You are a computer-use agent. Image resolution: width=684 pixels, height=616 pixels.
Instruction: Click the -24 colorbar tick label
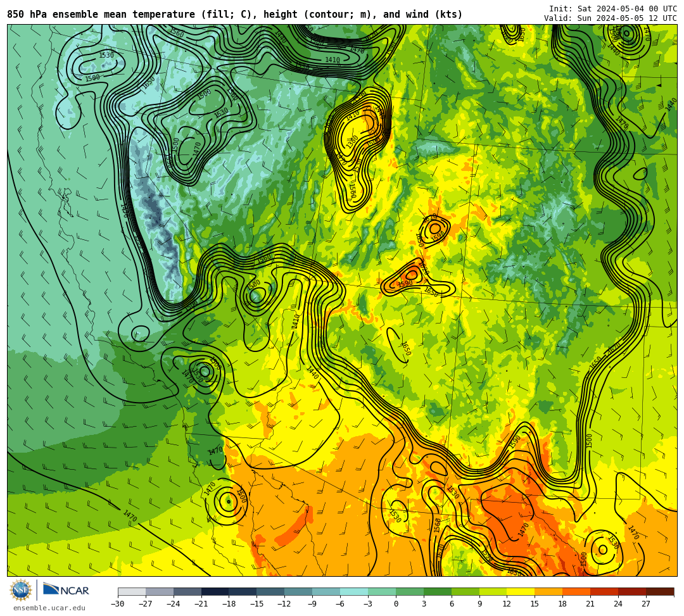(x=174, y=604)
